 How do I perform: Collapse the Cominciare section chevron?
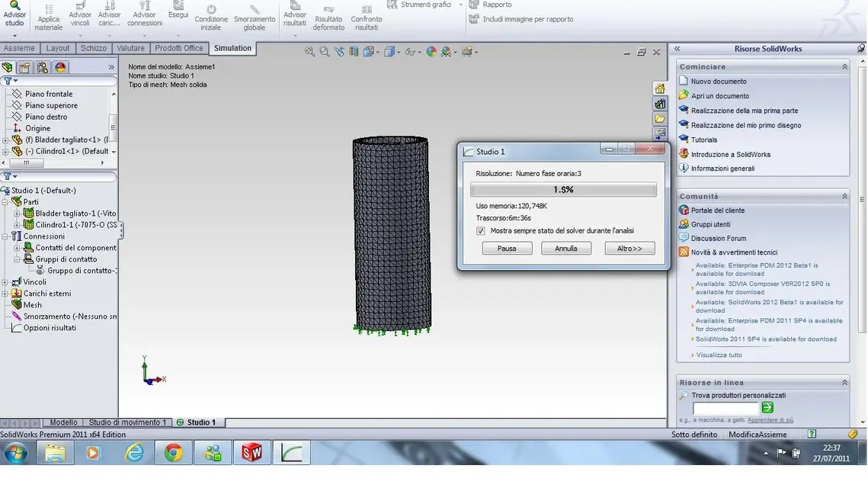[x=844, y=66]
